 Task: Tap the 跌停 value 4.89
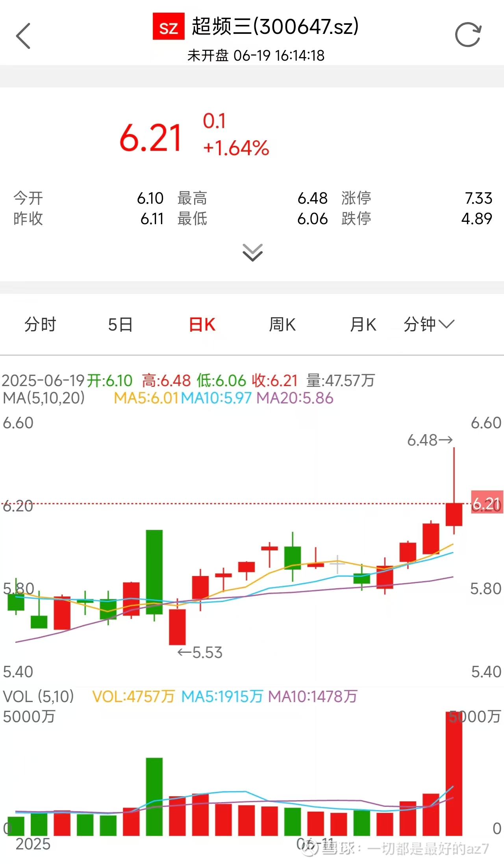click(477, 219)
